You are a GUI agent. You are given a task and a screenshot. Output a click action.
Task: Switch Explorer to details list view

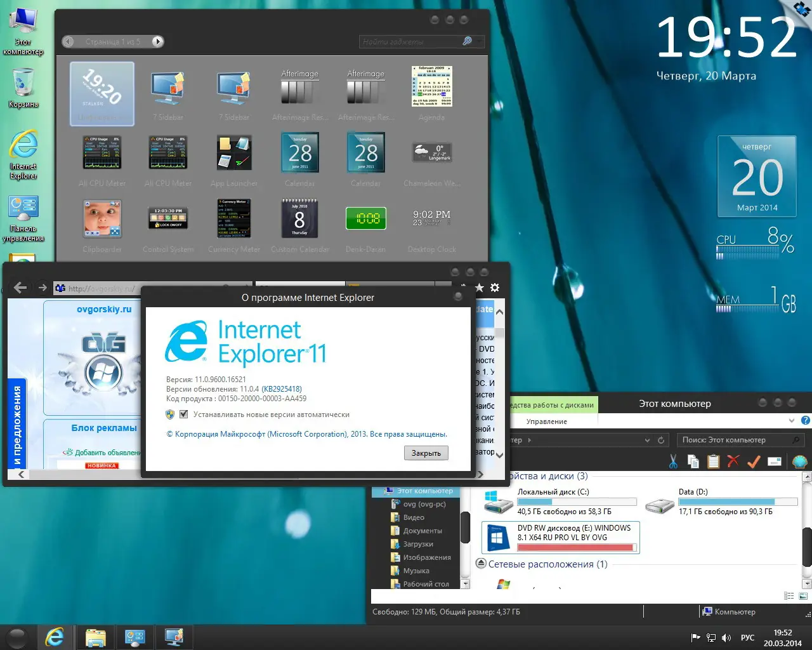coord(789,596)
